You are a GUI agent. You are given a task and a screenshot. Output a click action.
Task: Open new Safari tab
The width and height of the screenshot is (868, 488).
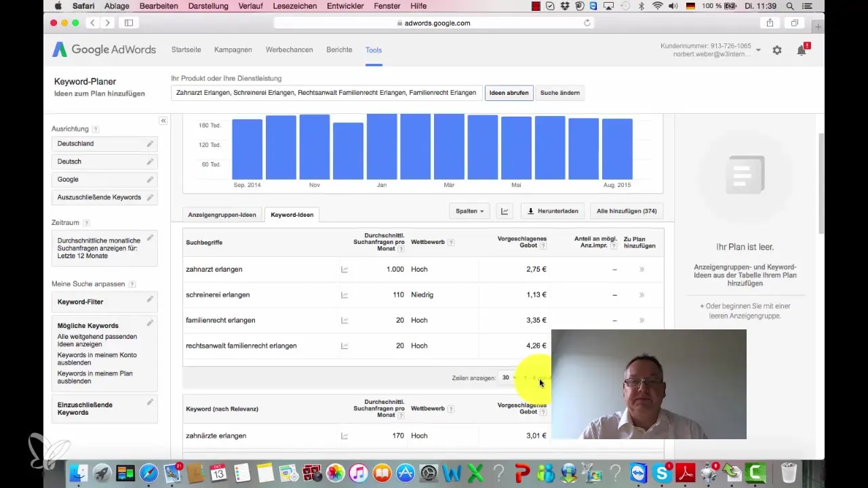(818, 26)
